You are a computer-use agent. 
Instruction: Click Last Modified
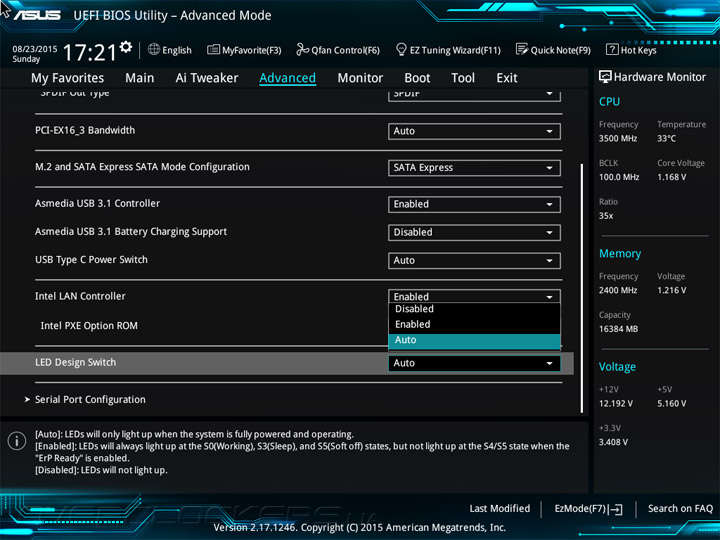(x=500, y=509)
